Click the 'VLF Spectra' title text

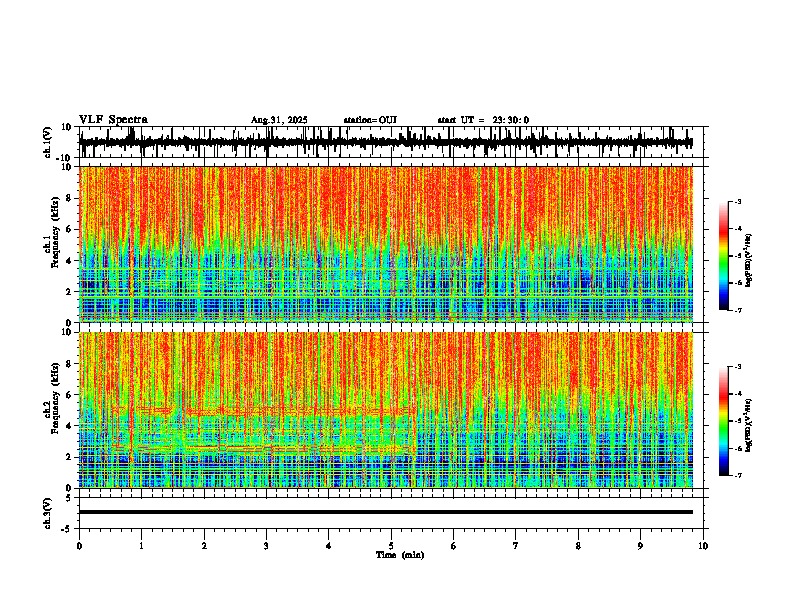pyautogui.click(x=113, y=120)
